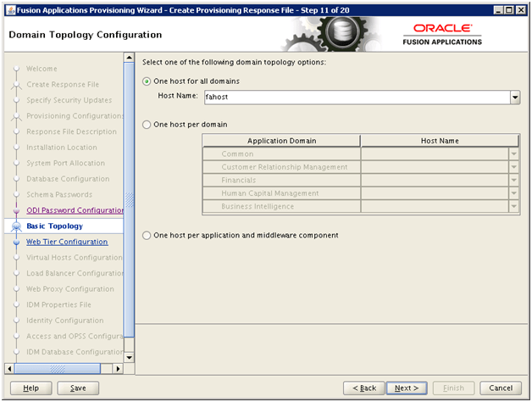Viewport: 532px width, 402px height.
Task: Minimize the provisioning wizard window
Action: (x=498, y=10)
